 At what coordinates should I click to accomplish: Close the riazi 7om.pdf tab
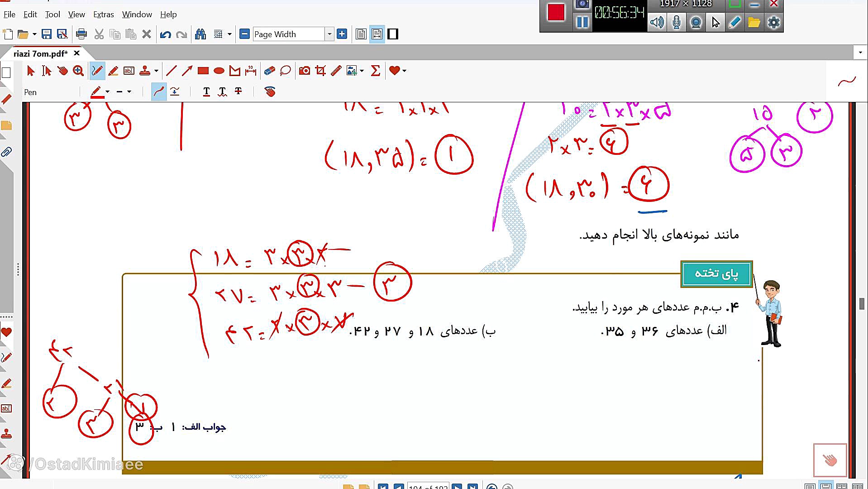point(76,53)
